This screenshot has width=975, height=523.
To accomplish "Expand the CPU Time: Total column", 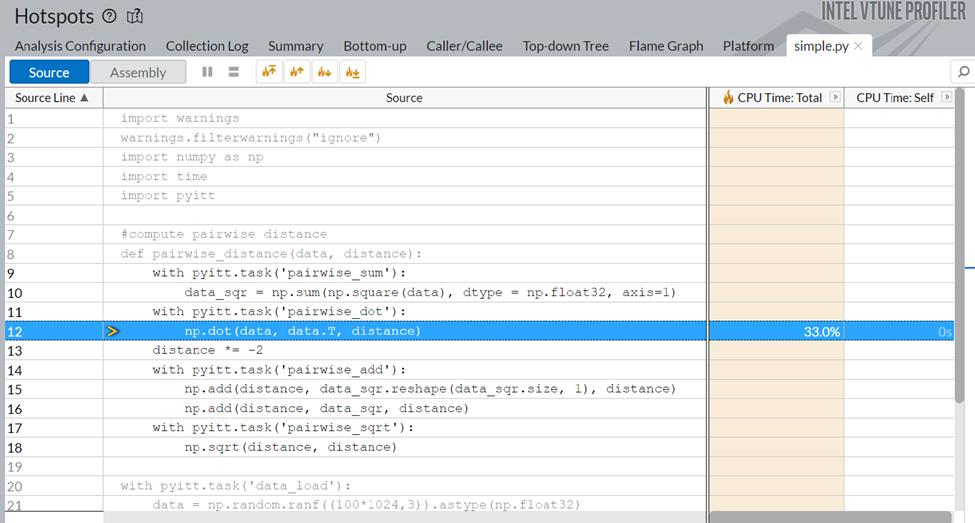I will click(835, 98).
